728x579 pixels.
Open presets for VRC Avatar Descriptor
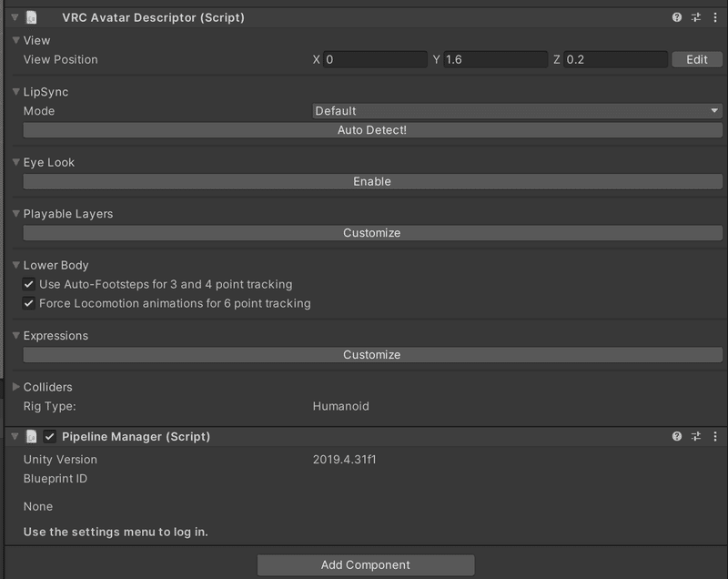click(696, 17)
